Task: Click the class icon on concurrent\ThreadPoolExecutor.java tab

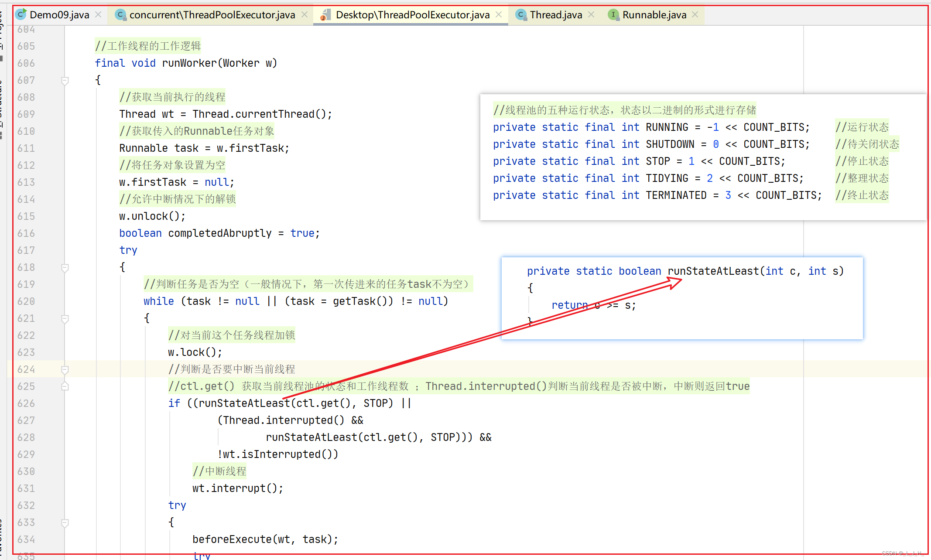Action: 120,15
